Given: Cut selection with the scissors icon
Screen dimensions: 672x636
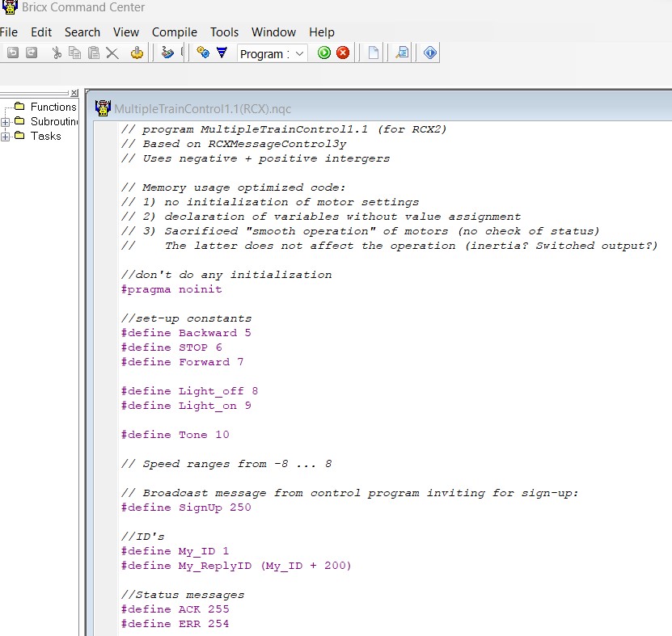Looking at the screenshot, I should [x=57, y=53].
